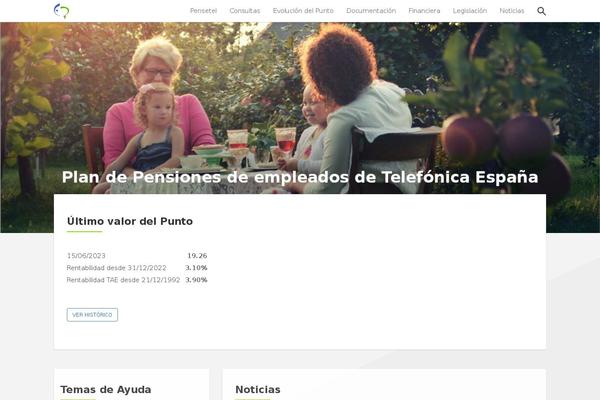Click the 15/06/2023 date entry

(86, 256)
